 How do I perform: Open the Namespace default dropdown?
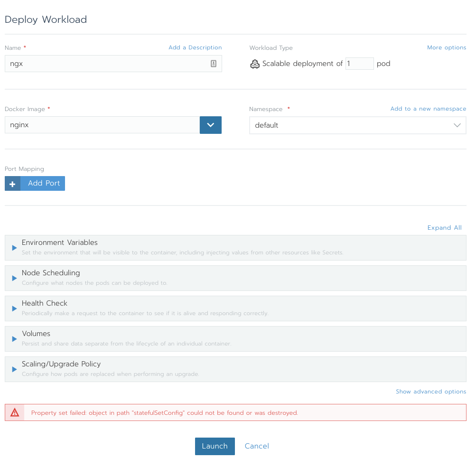[358, 125]
